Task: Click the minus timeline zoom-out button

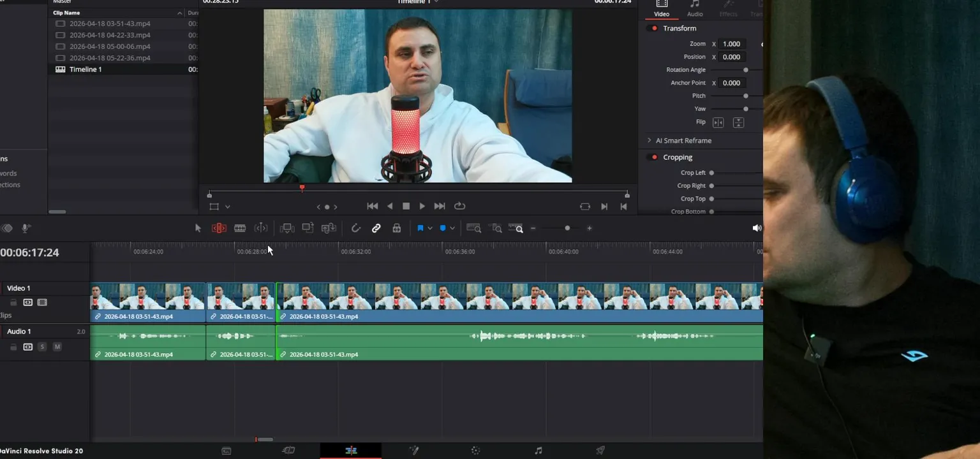Action: (533, 228)
